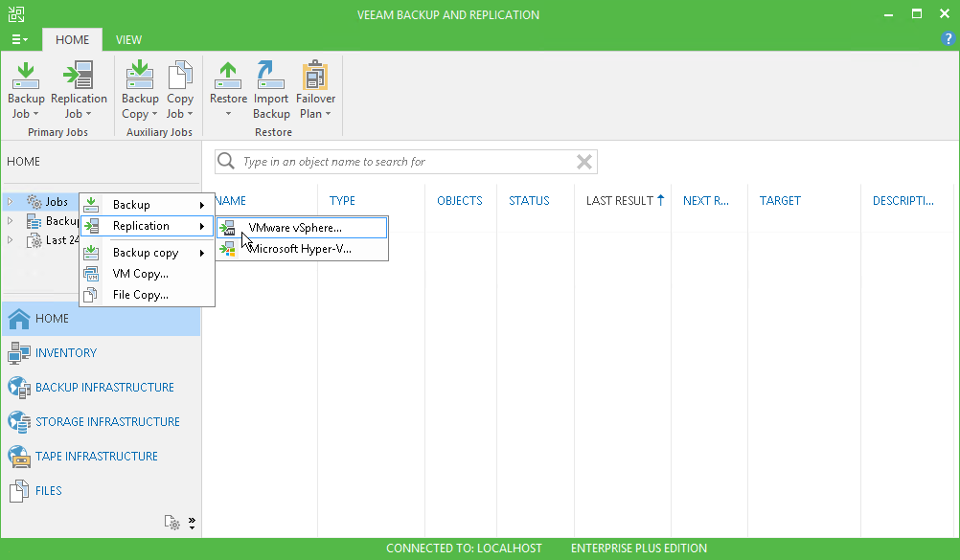The width and height of the screenshot is (960, 560).
Task: Open TAPE INFRASTRUCTURE navigation view
Action: 101,456
